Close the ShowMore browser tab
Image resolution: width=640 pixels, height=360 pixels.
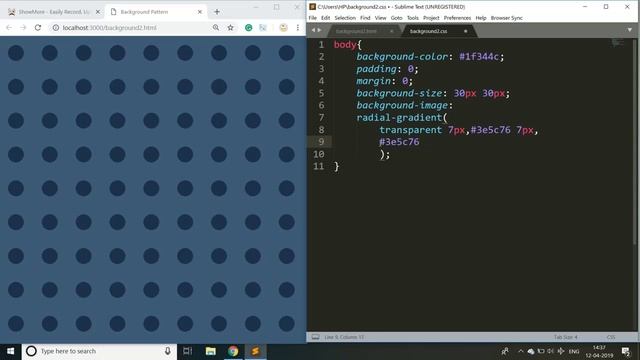coord(98,12)
